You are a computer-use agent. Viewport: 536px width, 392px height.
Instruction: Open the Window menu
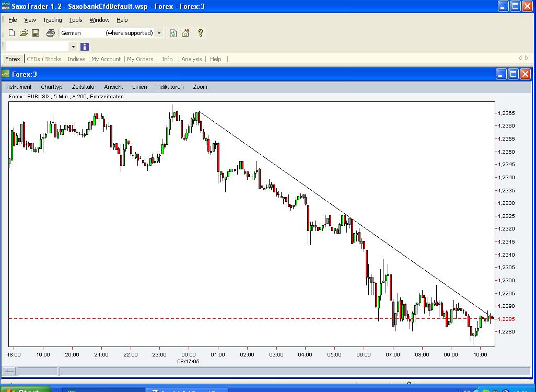99,20
